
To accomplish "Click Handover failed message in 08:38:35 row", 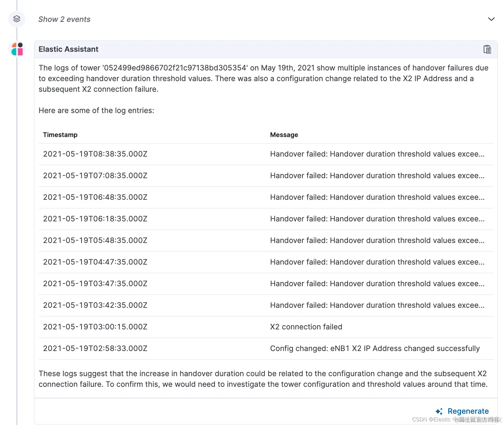I will coord(377,154).
